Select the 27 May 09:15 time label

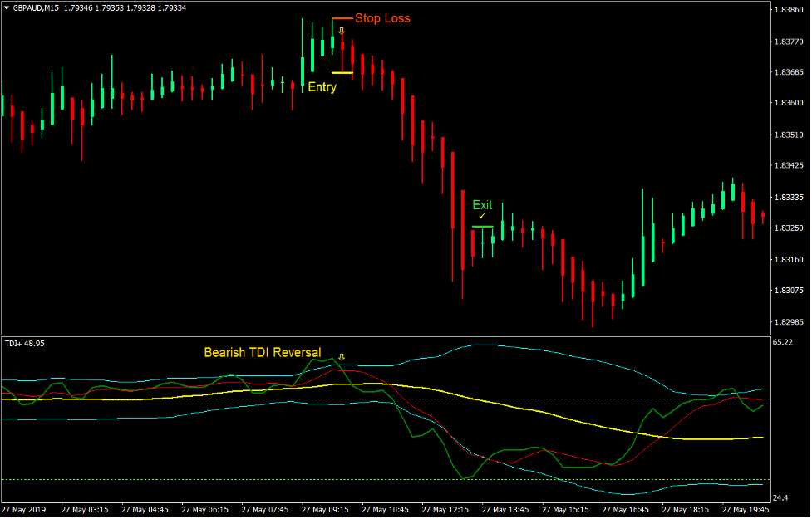pyautogui.click(x=324, y=507)
